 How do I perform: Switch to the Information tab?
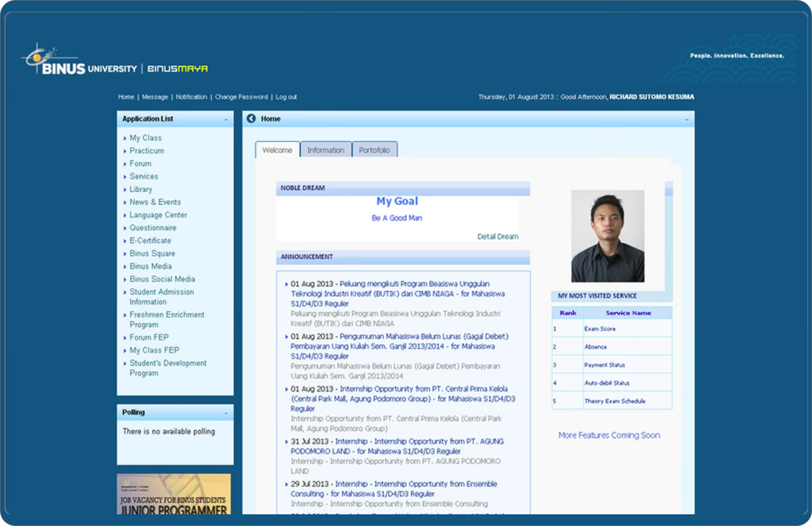pos(326,150)
